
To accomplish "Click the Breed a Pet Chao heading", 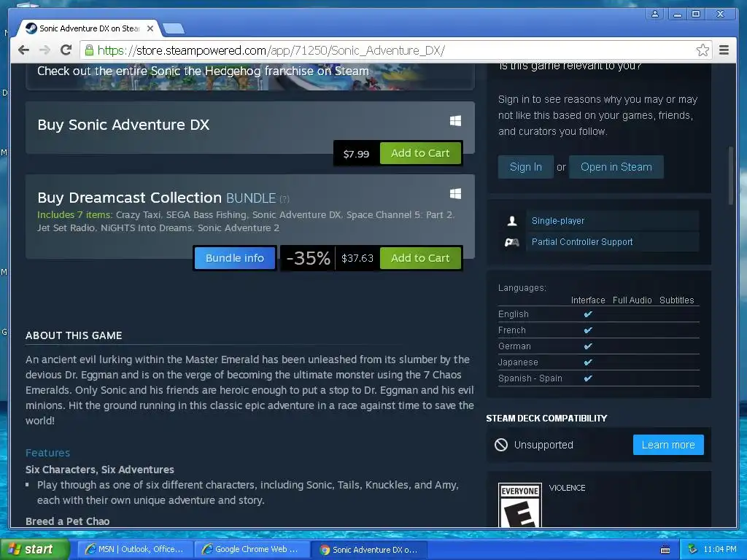I will (68, 521).
